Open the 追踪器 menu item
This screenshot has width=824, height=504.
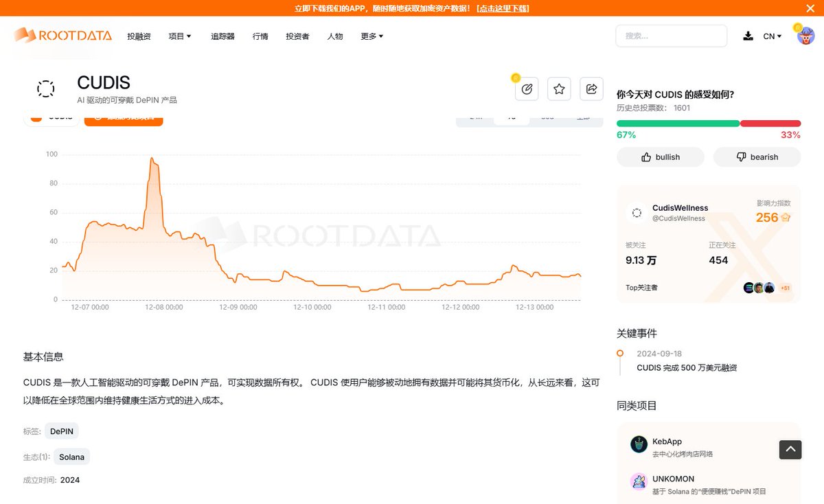222,36
